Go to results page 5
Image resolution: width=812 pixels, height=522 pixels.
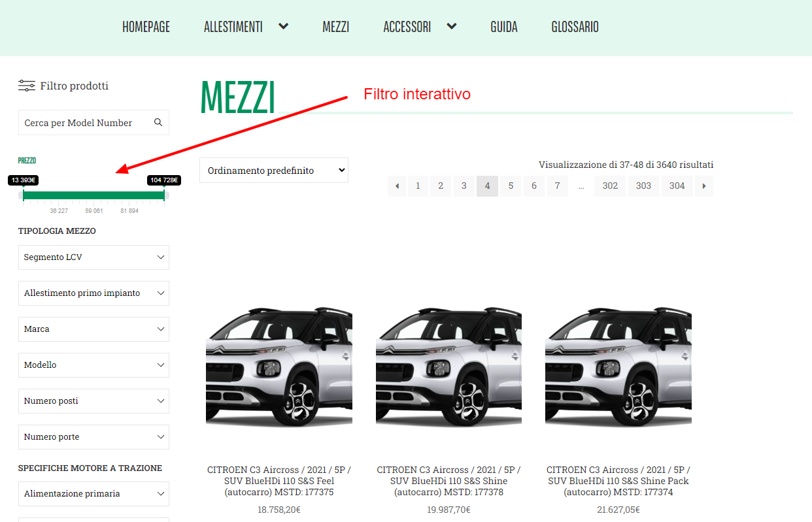(x=511, y=186)
